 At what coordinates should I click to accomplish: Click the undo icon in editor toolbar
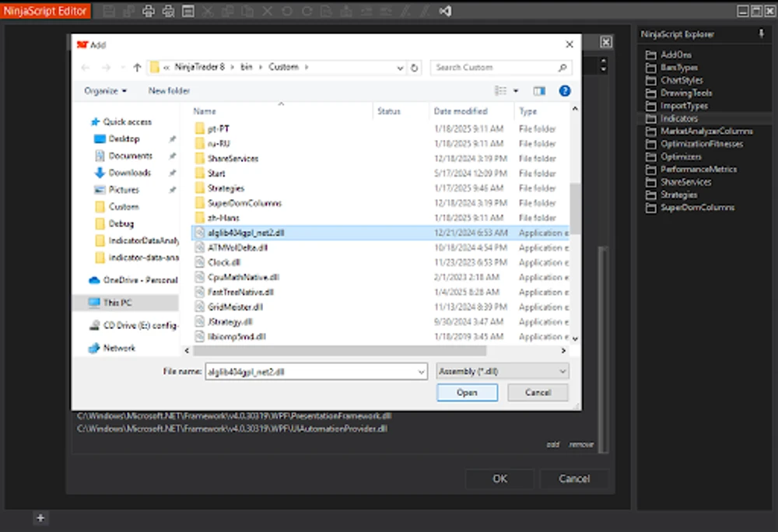(x=287, y=11)
